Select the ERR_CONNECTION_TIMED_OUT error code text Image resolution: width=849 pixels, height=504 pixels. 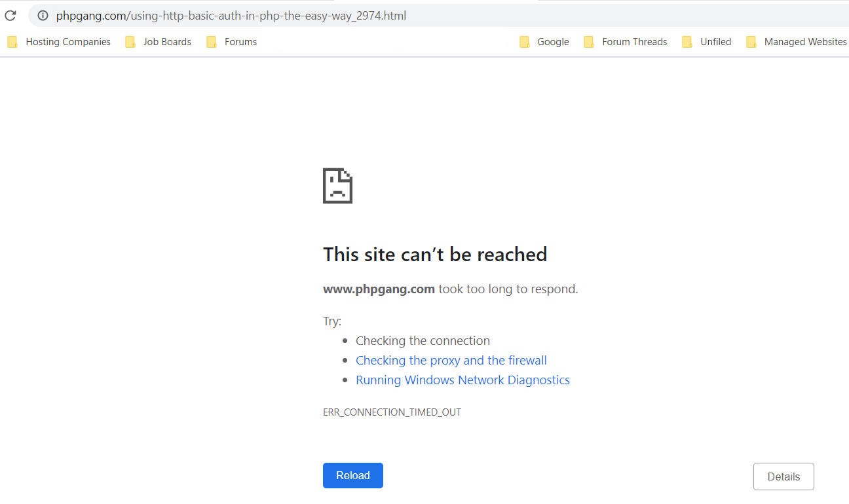(x=392, y=412)
